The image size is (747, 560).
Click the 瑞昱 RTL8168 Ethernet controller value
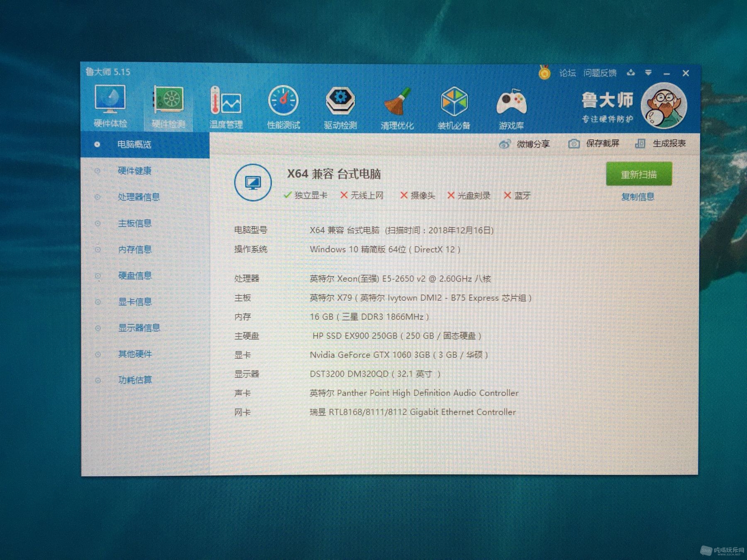pyautogui.click(x=413, y=412)
